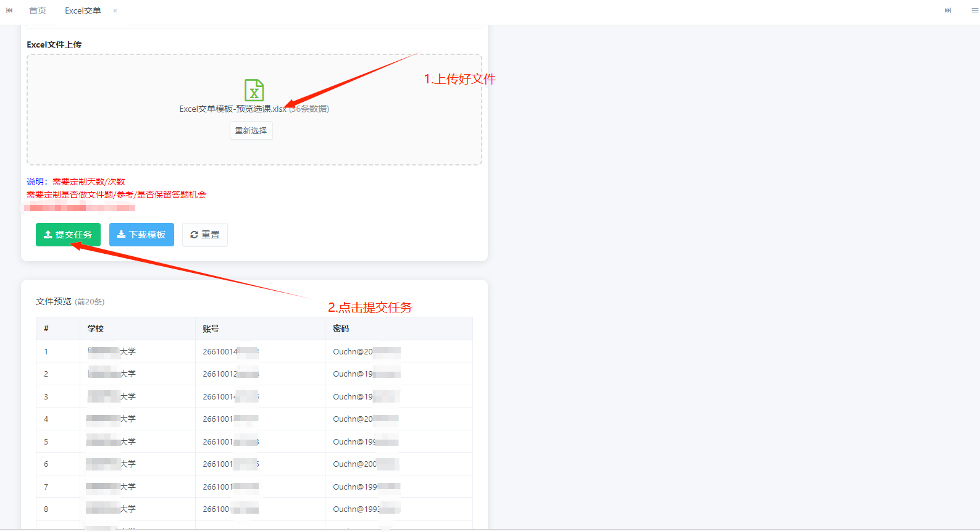The width and height of the screenshot is (980, 531).
Task: Click the dashed file upload drop area
Action: 254,109
